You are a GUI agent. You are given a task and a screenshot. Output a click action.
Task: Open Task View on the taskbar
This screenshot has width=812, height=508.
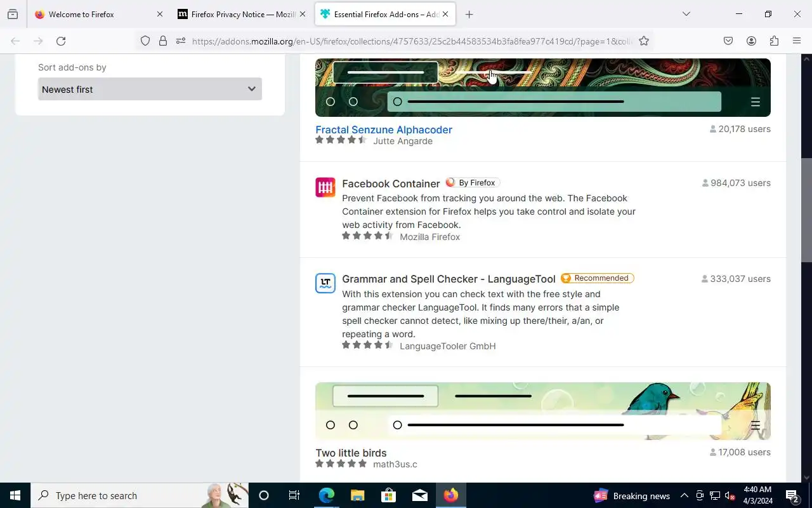click(x=294, y=495)
